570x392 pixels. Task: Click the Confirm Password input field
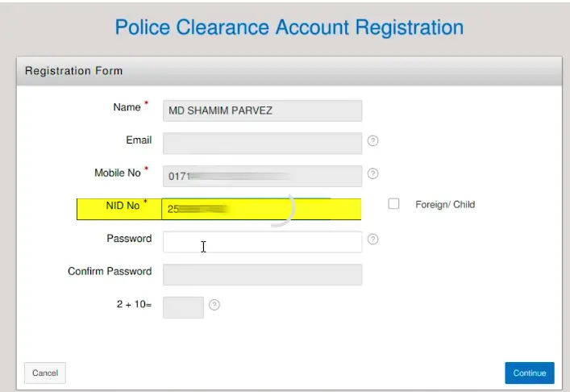pyautogui.click(x=262, y=274)
